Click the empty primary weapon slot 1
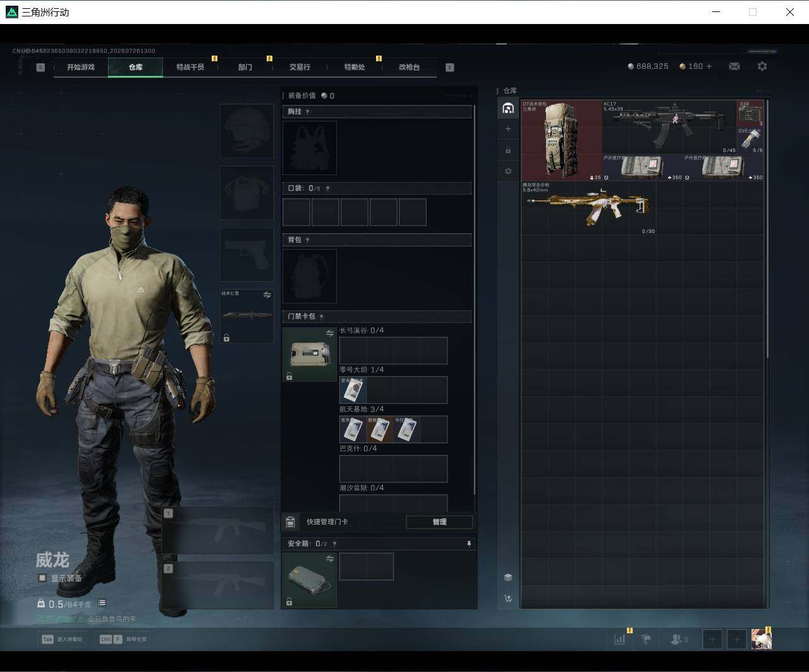This screenshot has height=672, width=809. [218, 530]
